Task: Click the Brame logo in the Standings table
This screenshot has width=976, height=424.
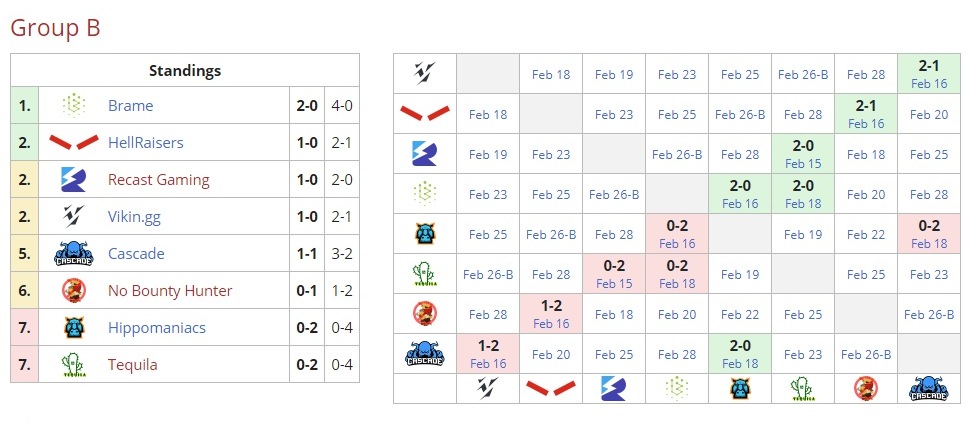Action: click(73, 105)
